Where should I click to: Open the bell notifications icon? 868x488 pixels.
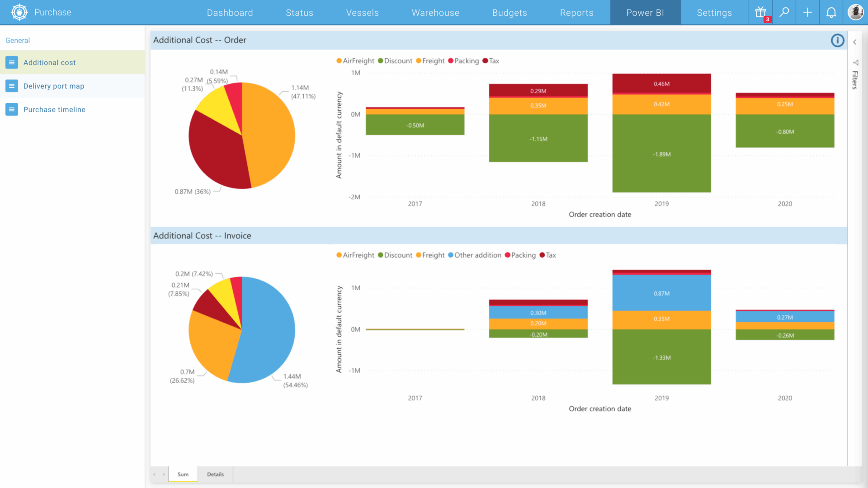tap(831, 12)
